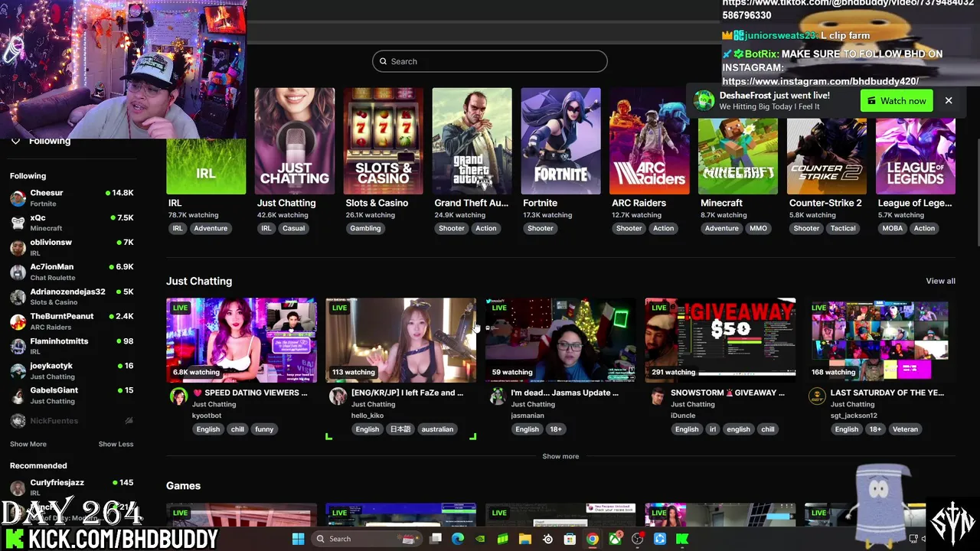This screenshot has height=551, width=980.
Task: Open Cheesur's channel avatar in Following list
Action: [18, 198]
